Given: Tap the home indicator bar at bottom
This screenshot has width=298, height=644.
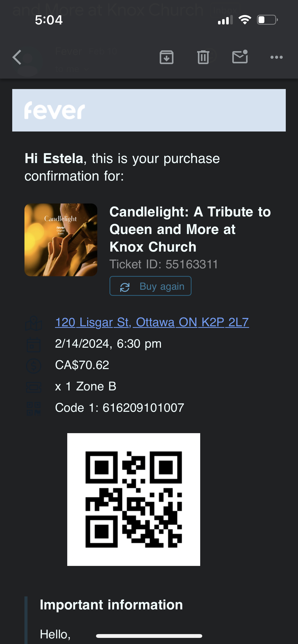Looking at the screenshot, I should tap(149, 636).
